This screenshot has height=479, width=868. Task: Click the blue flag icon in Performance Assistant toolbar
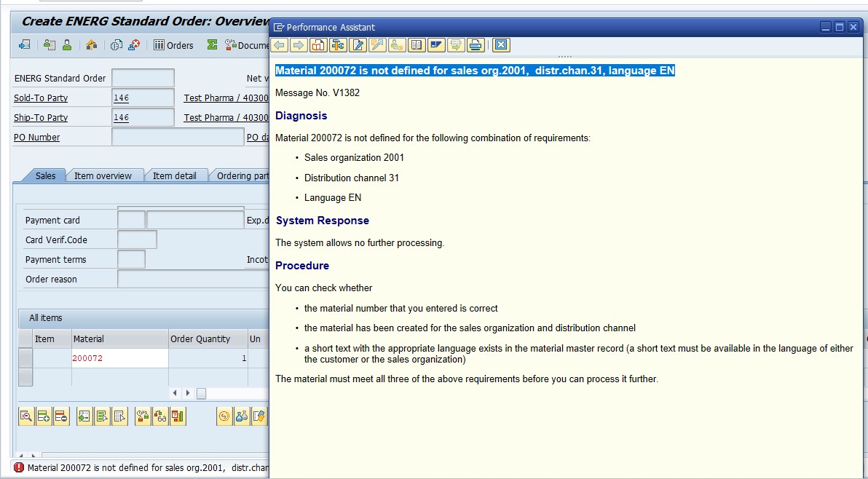[x=436, y=45]
